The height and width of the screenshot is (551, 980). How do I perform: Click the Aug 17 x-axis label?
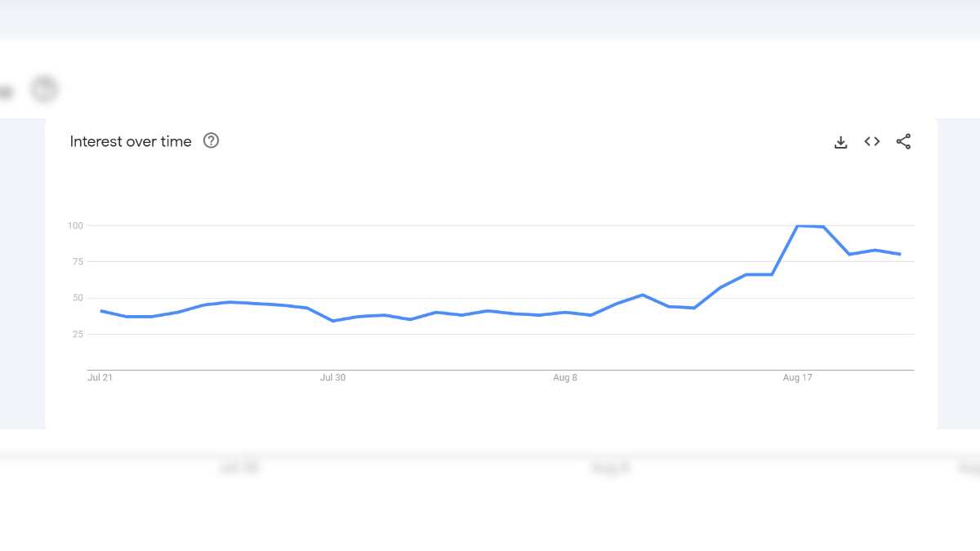798,378
